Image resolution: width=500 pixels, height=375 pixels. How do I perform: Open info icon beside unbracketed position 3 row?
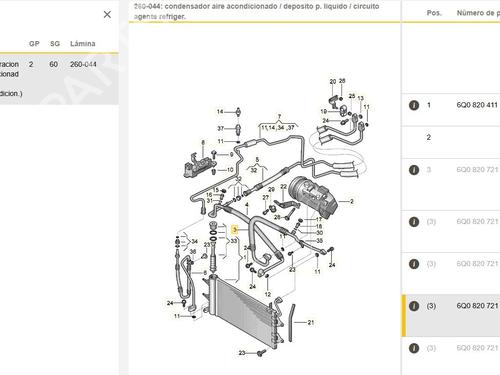pos(414,170)
